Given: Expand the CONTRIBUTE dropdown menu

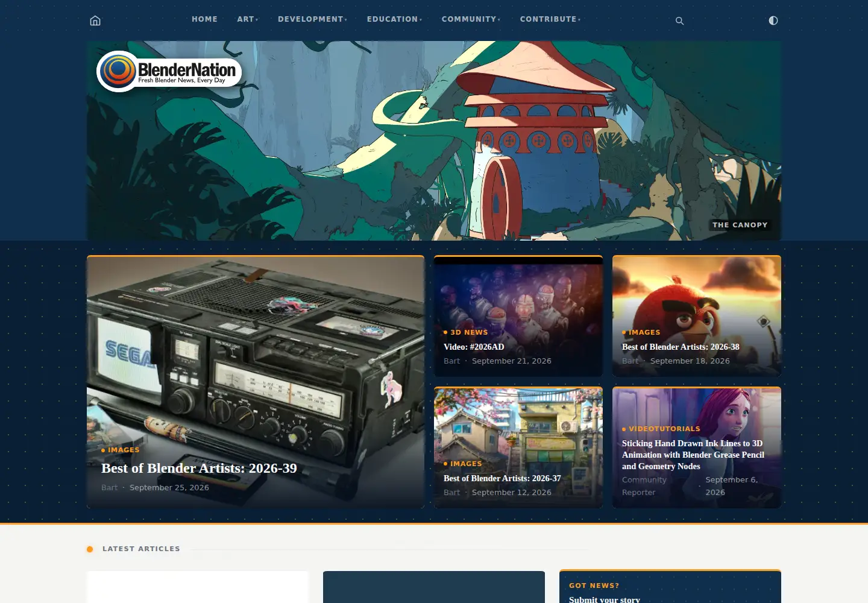Looking at the screenshot, I should [x=550, y=19].
